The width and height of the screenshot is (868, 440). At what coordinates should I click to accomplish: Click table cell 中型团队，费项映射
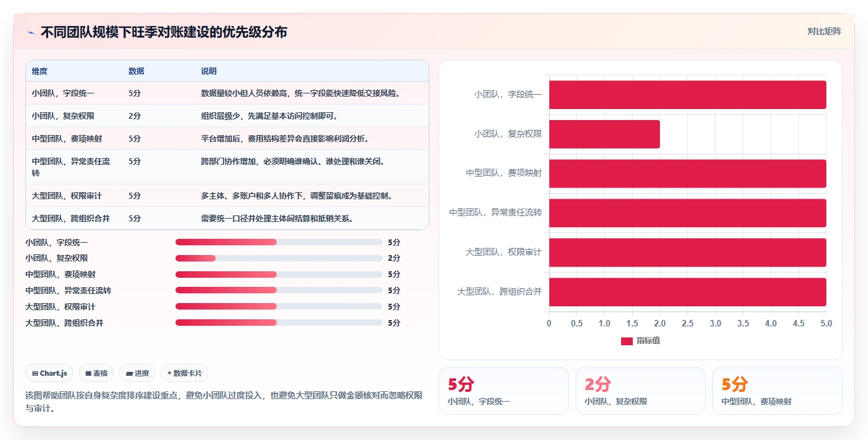coord(67,139)
